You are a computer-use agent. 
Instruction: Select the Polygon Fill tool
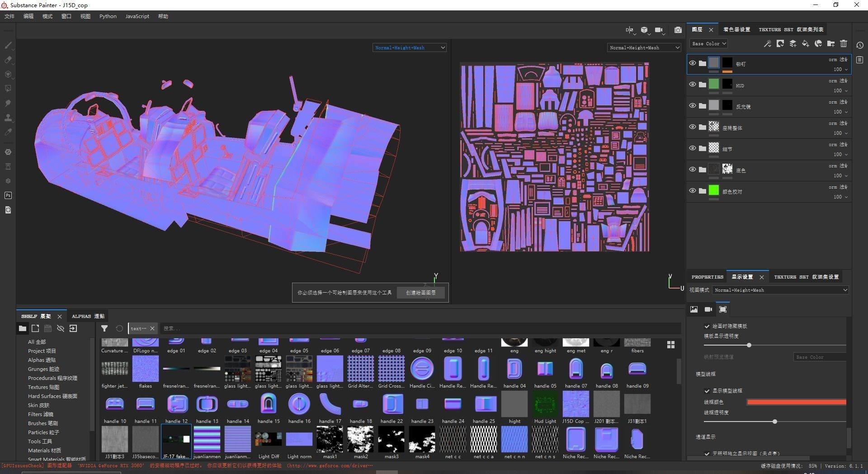8,89
